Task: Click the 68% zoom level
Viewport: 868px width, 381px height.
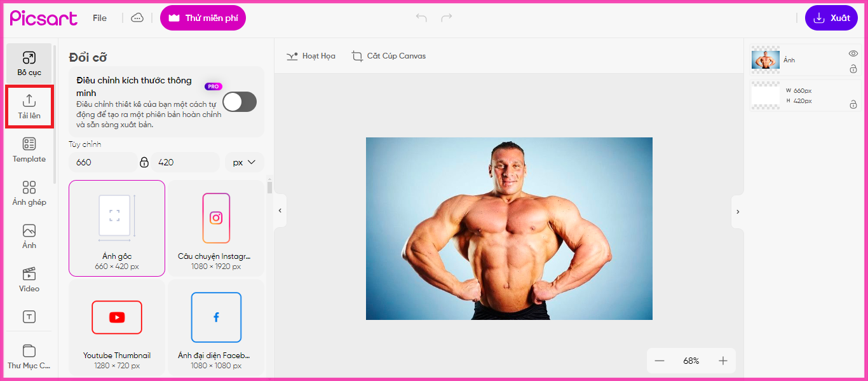Action: coord(691,361)
